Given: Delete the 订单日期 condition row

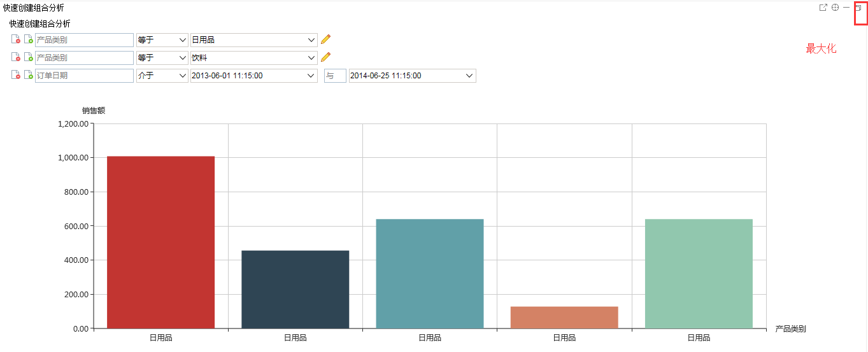Looking at the screenshot, I should (x=16, y=75).
